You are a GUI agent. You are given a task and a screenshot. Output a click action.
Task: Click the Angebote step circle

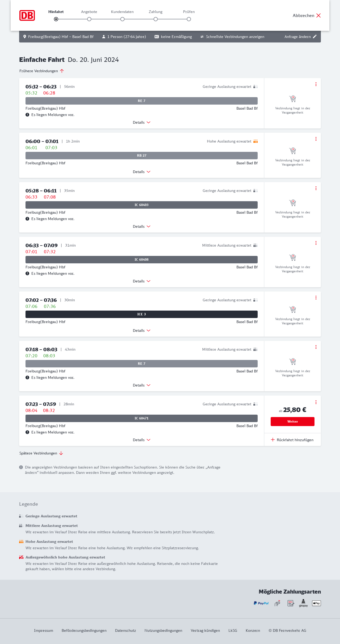tap(89, 19)
